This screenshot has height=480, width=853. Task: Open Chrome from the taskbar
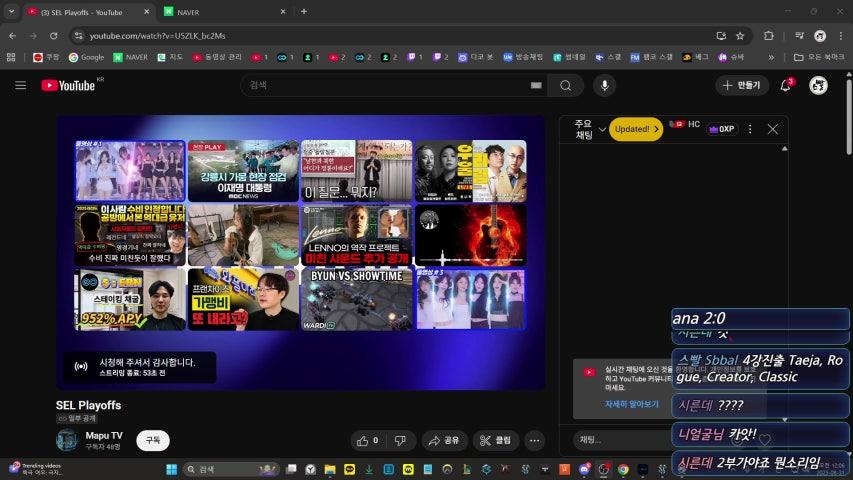[623, 469]
